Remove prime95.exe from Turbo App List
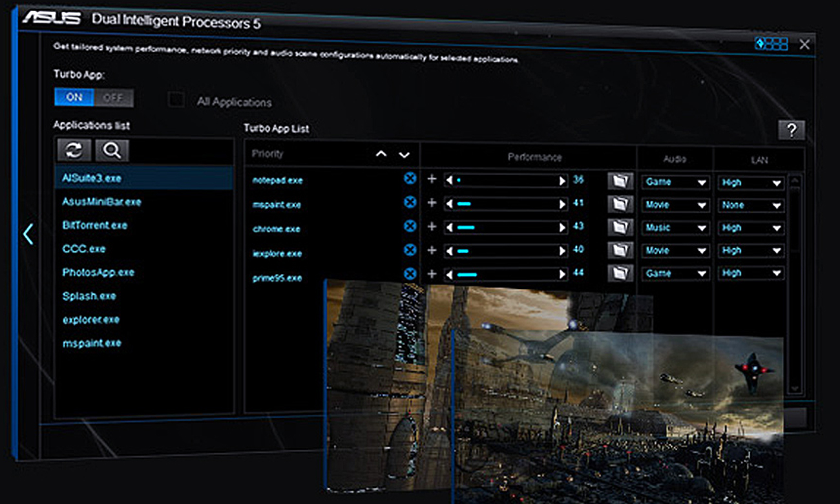840x504 pixels. pos(410,274)
